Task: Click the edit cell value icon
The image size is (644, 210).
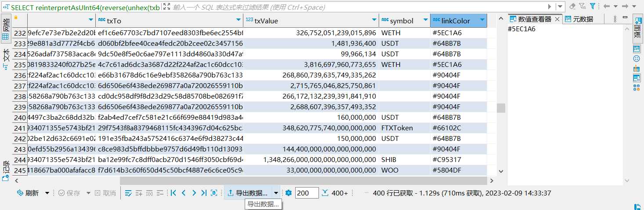Action: [x=128, y=193]
